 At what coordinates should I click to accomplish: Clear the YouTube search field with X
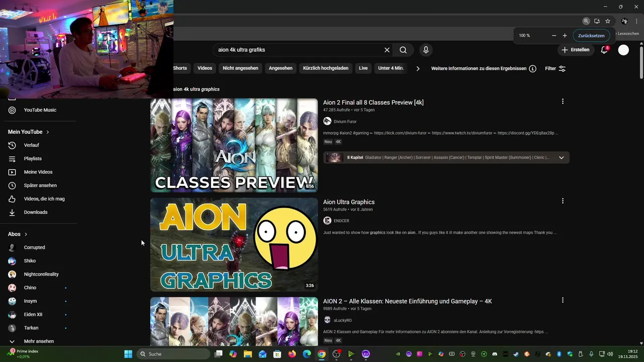[387, 50]
